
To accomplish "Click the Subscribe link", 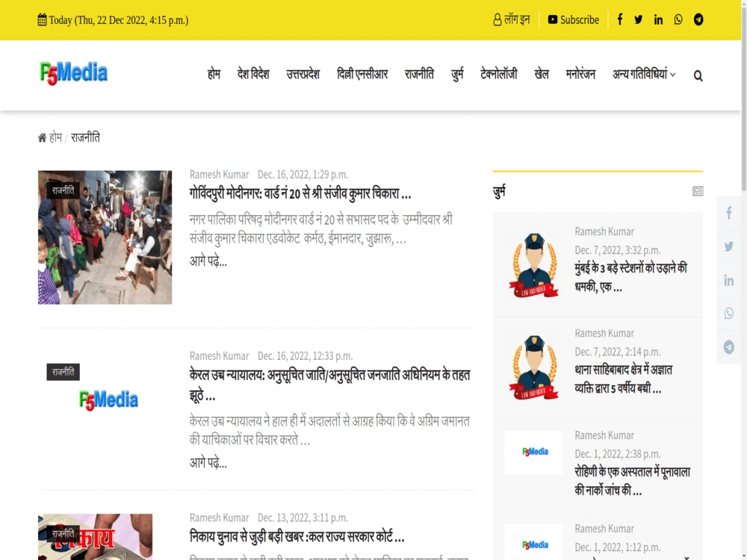I will point(580,20).
